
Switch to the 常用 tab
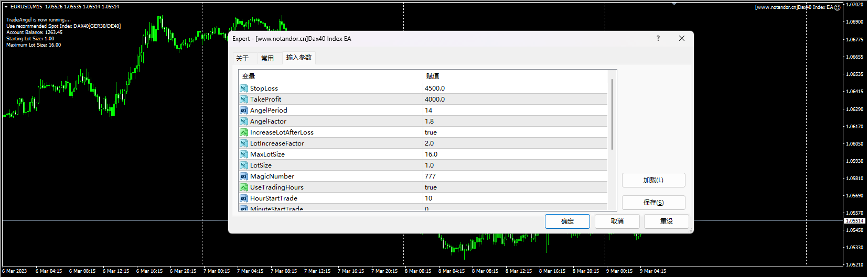click(267, 58)
